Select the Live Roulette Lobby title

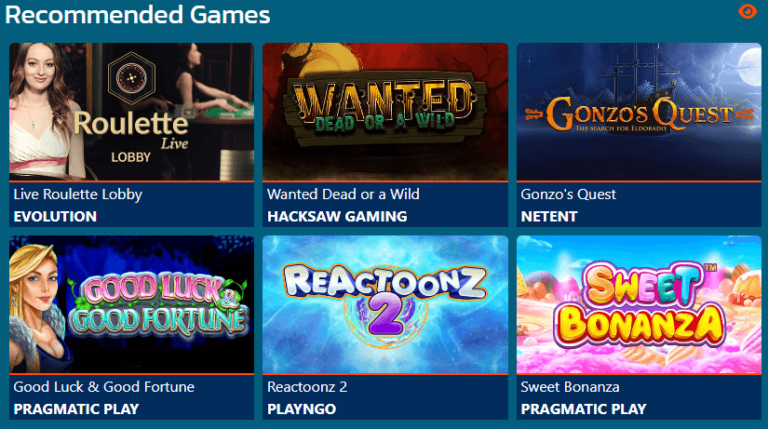[78, 194]
